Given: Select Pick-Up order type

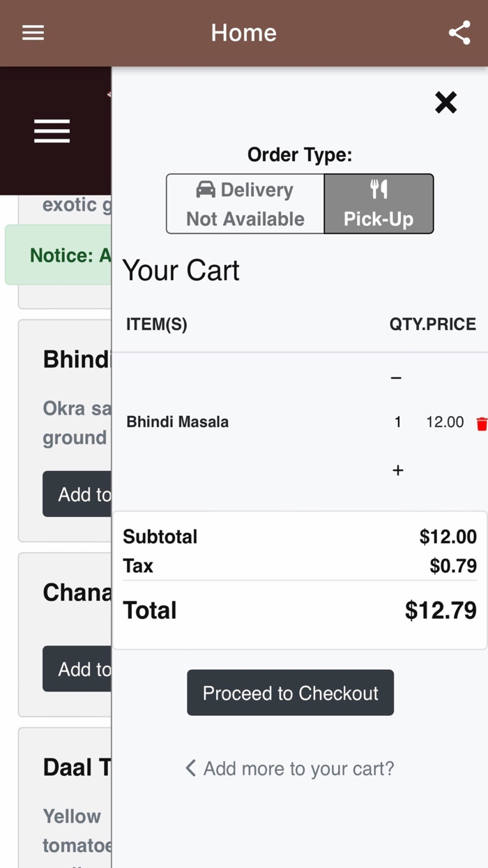Looking at the screenshot, I should [379, 204].
